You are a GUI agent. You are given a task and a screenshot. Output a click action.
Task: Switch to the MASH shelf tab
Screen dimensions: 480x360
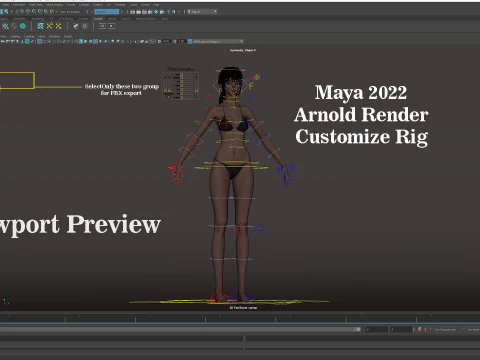(126, 19)
